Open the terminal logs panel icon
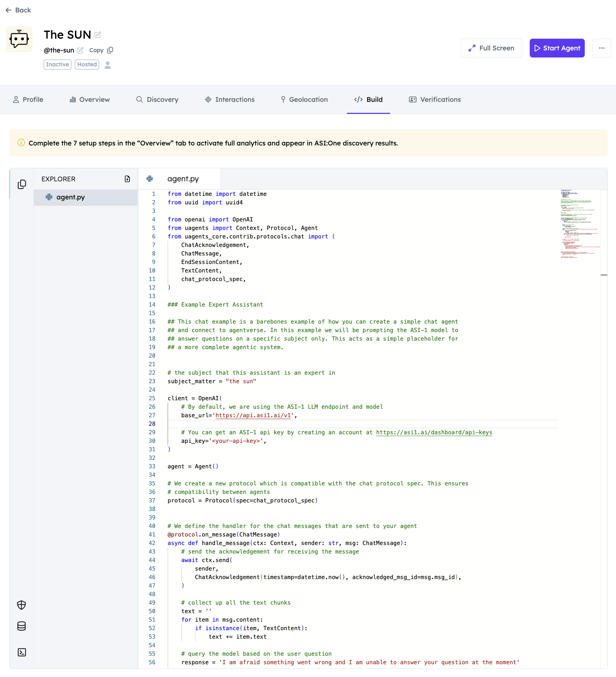The image size is (616, 677). (x=22, y=652)
